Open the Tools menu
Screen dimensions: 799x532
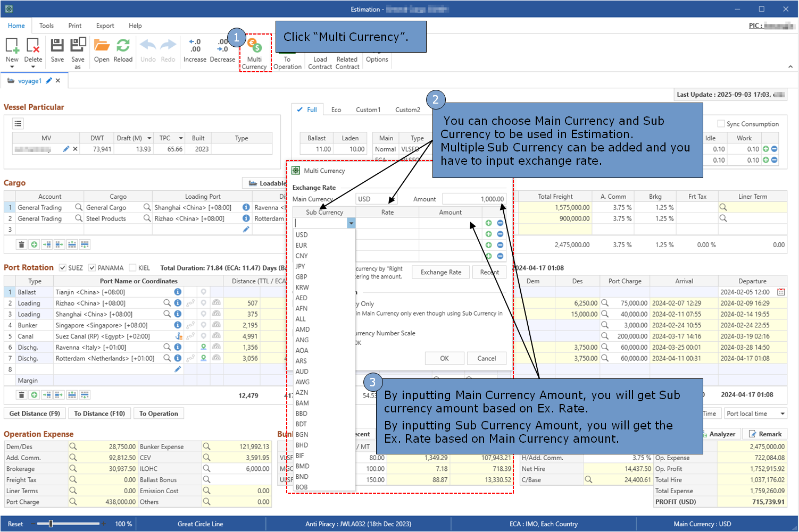click(46, 26)
